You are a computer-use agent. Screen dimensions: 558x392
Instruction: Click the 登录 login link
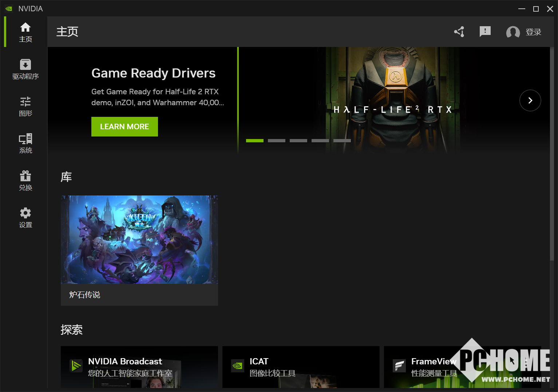tap(533, 32)
